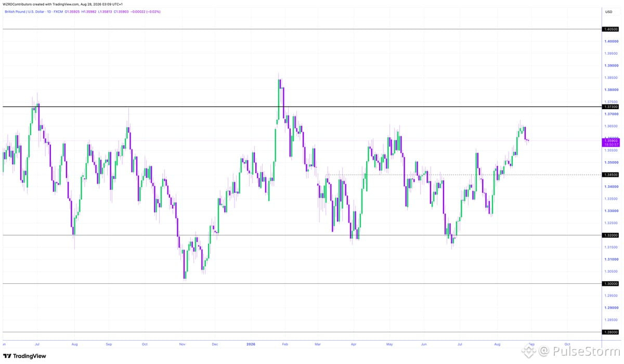Screen dimensions: 624x364
Task: Select the 1.37300 horizontal line price label
Action: click(610, 107)
